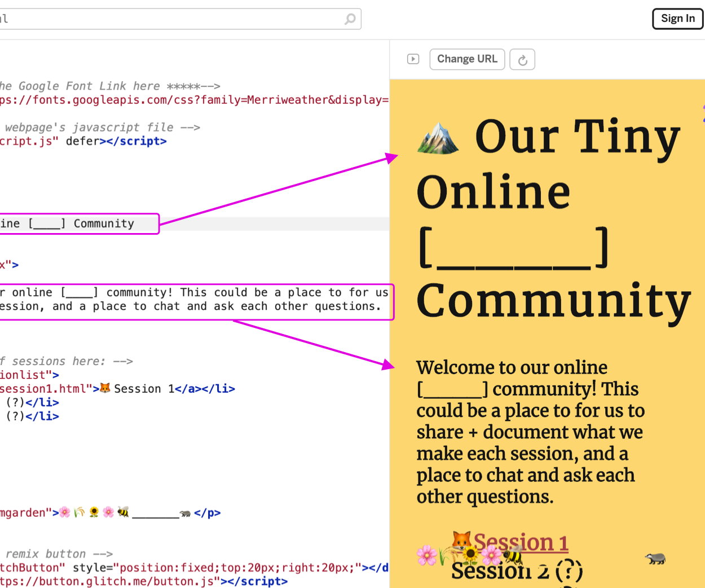The image size is (705, 588).
Task: Open the preview in a new window
Action: tap(413, 59)
